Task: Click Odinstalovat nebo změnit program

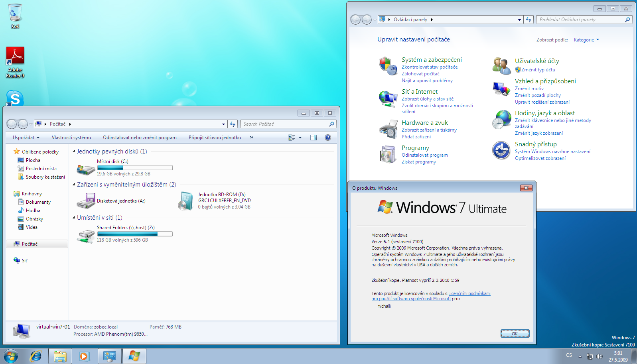Action: tap(140, 138)
